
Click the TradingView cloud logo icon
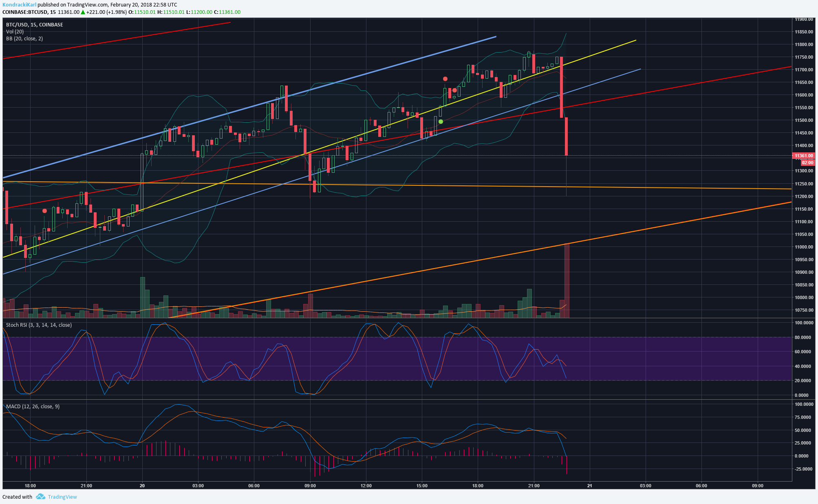[40, 496]
